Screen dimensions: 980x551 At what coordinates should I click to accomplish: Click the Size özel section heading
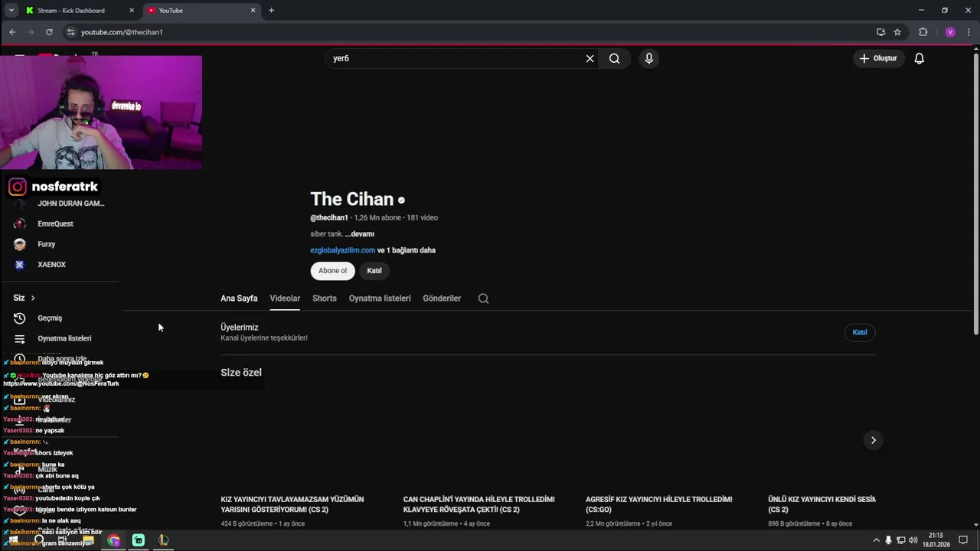click(241, 373)
